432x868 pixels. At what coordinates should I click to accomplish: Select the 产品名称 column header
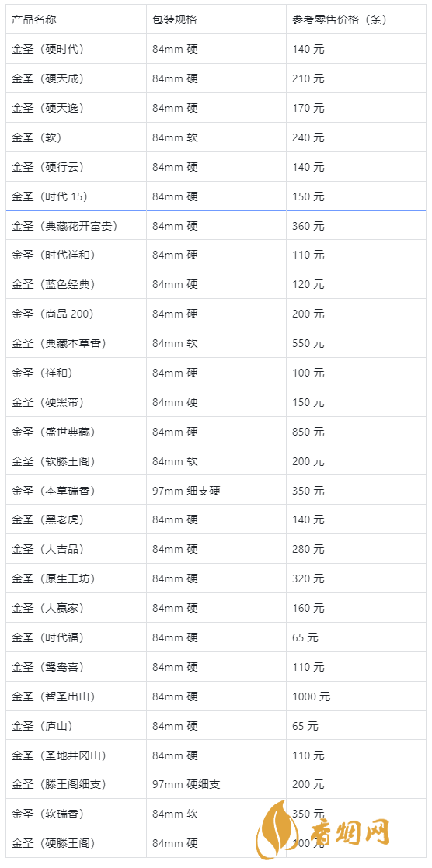click(33, 19)
